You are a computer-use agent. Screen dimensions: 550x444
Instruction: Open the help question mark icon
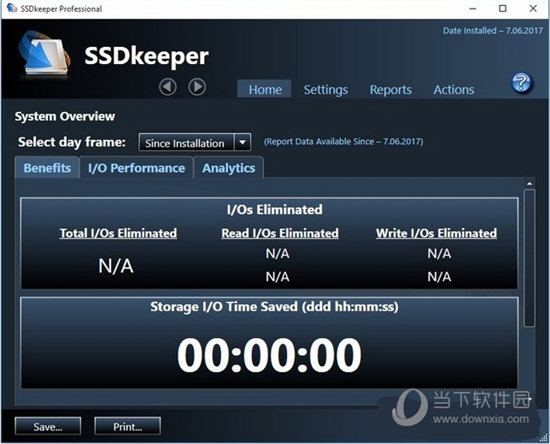pyautogui.click(x=522, y=82)
